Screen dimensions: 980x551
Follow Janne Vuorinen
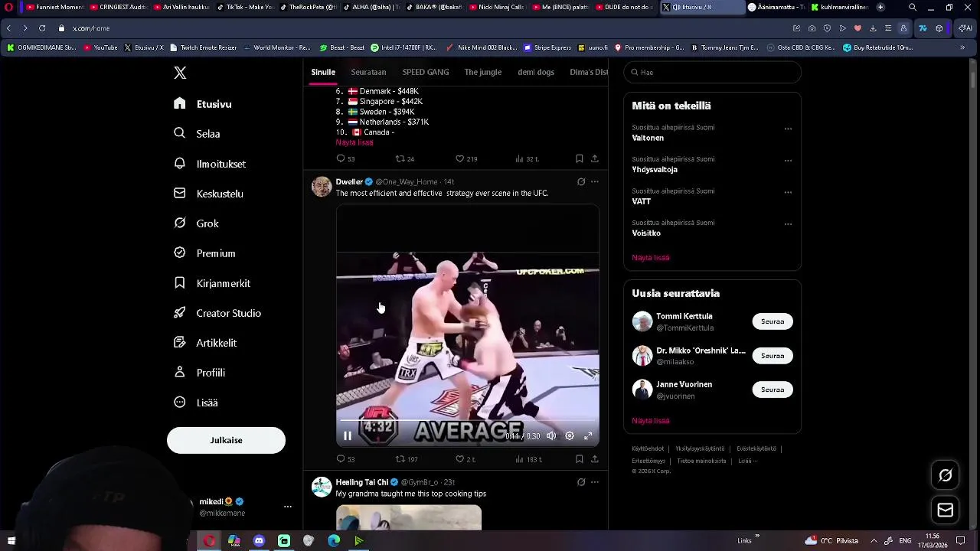point(773,390)
